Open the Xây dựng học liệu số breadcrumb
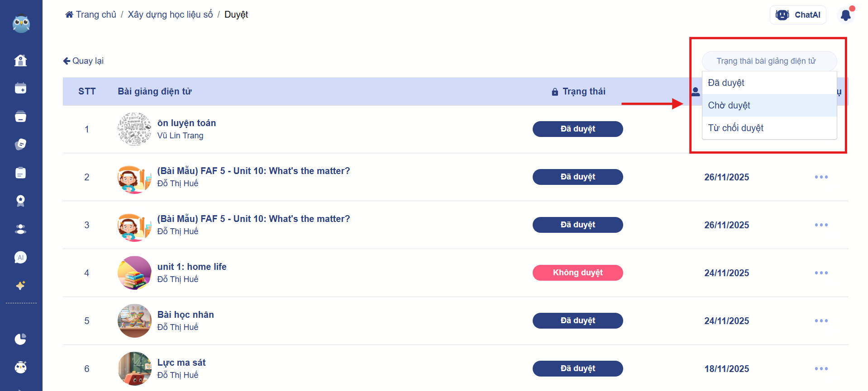Viewport: 868px width, 391px height. 170,14
